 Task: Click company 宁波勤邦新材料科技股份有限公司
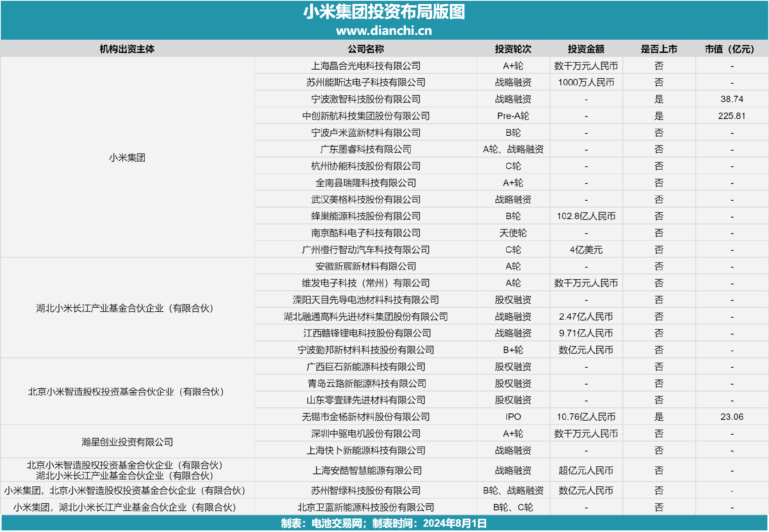[366, 350]
